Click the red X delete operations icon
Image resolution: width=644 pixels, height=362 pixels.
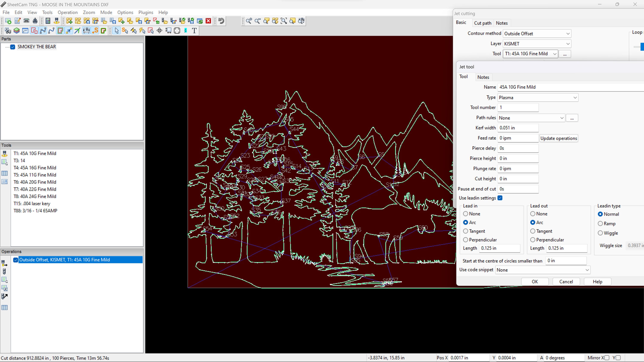pos(208,21)
